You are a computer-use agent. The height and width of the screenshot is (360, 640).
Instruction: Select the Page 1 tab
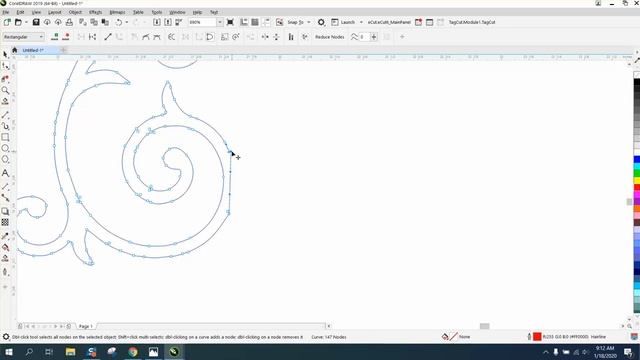[x=86, y=326]
